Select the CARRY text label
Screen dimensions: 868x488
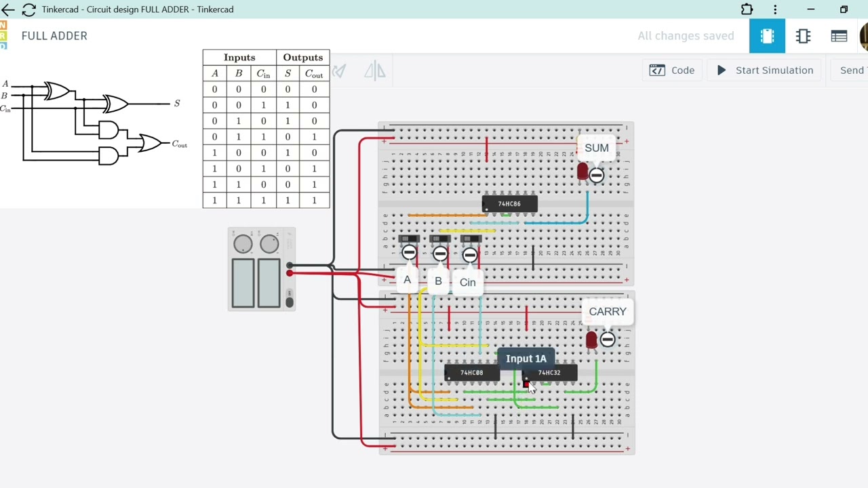[608, 312]
